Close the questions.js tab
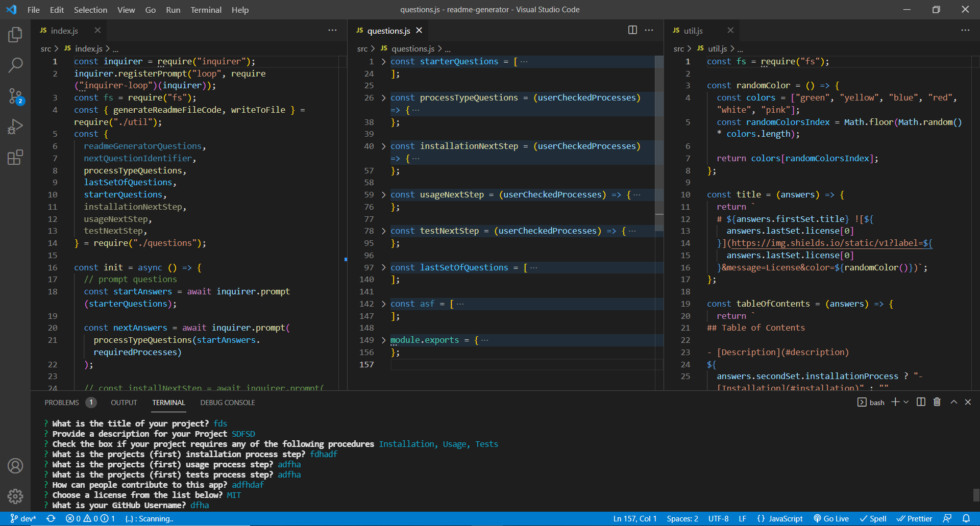 419,31
